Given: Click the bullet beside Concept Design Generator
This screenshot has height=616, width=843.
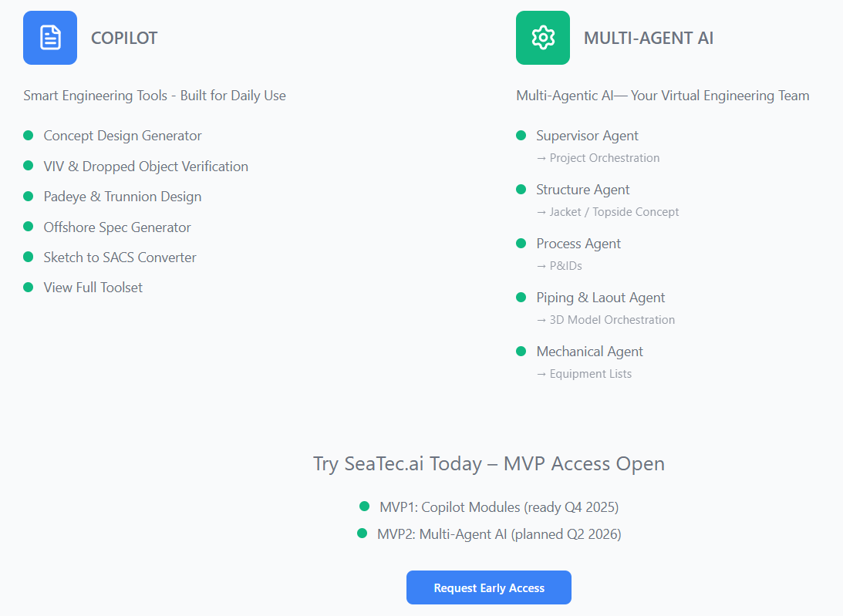Looking at the screenshot, I should point(29,136).
